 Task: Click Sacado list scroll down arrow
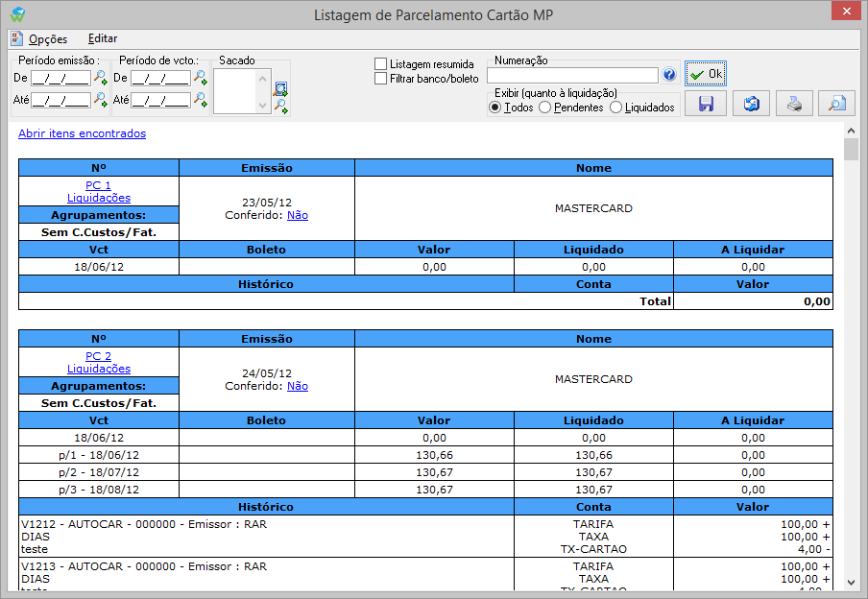262,106
